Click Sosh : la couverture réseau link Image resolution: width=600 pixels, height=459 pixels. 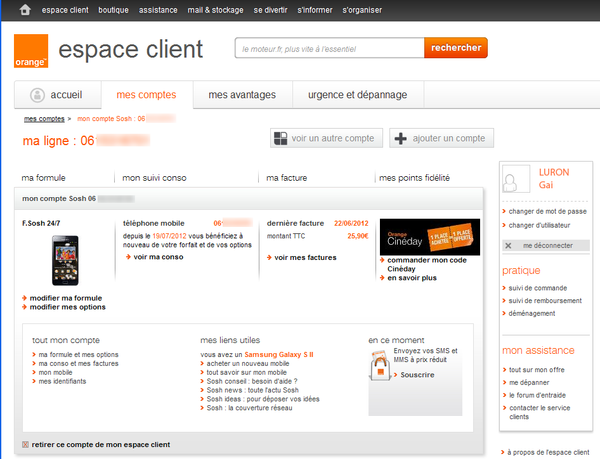click(249, 408)
